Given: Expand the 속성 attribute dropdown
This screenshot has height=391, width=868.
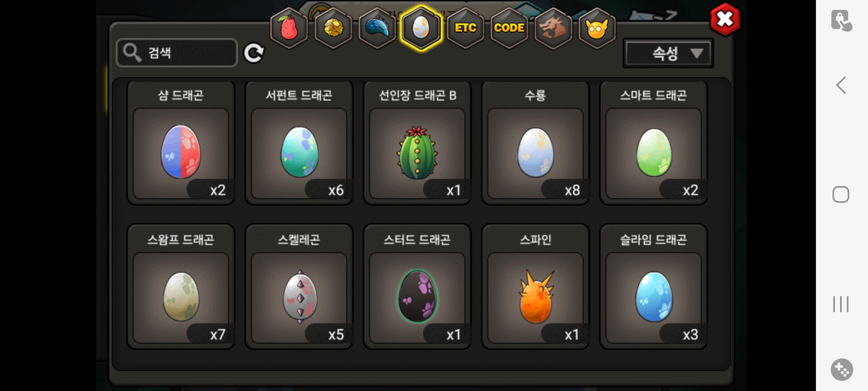Looking at the screenshot, I should [x=668, y=54].
